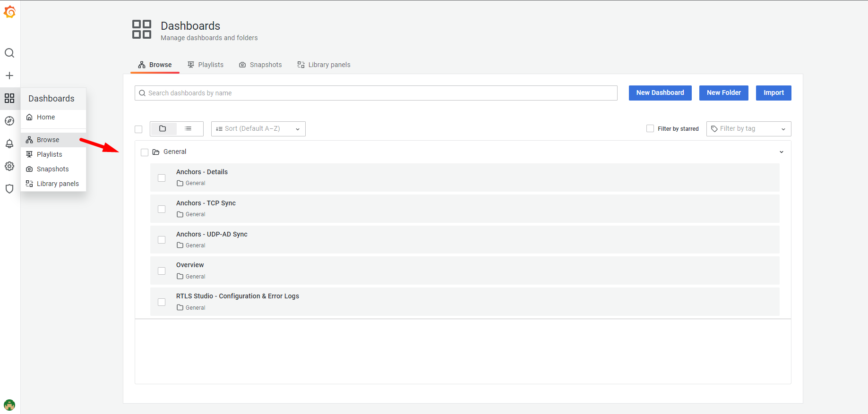Click the Search dashboards by name field

pos(376,93)
